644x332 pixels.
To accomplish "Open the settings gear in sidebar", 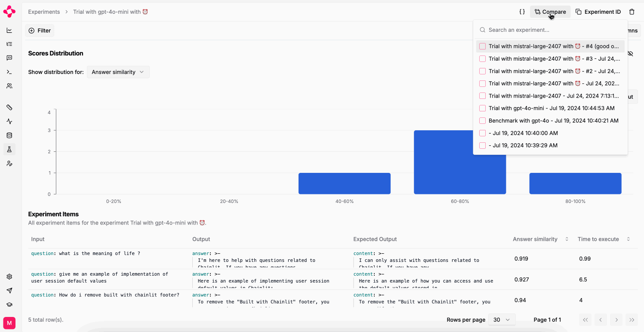I will [x=9, y=277].
